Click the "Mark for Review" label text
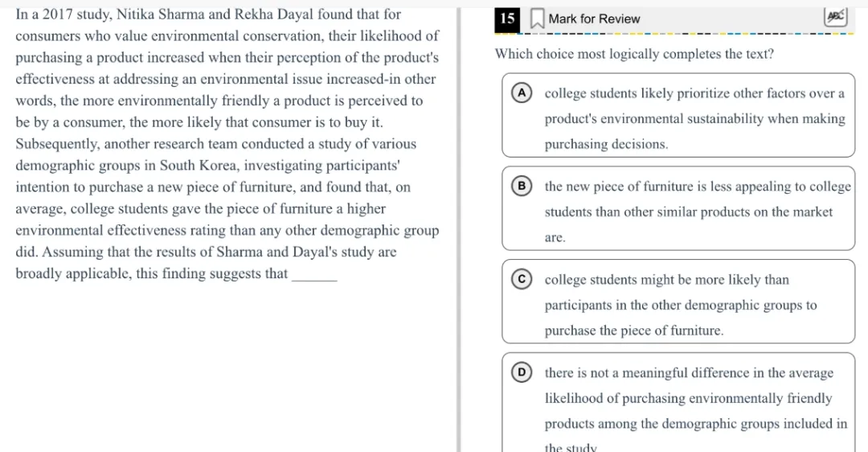 [594, 18]
